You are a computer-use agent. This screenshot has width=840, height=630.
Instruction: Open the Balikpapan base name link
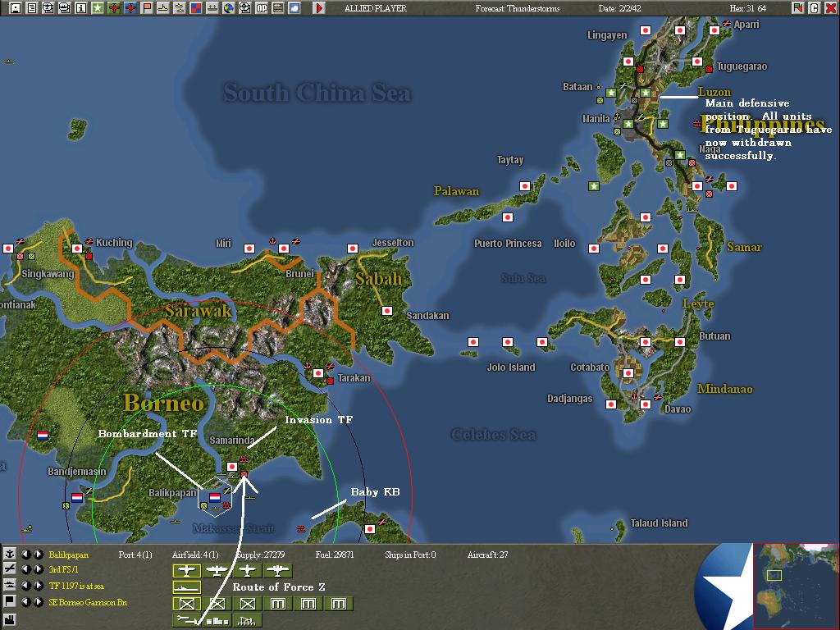tap(69, 555)
